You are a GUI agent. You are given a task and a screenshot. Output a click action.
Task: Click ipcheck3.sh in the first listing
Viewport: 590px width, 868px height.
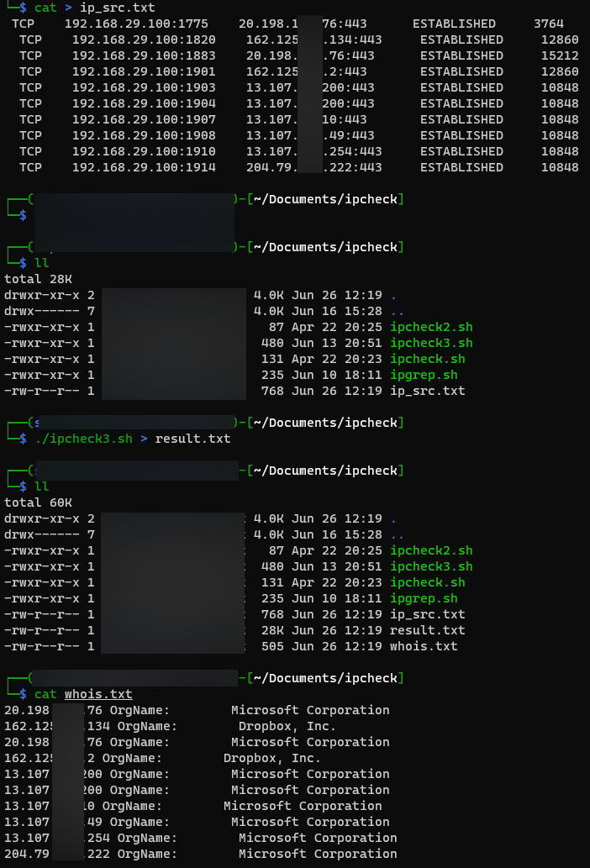[431, 343]
